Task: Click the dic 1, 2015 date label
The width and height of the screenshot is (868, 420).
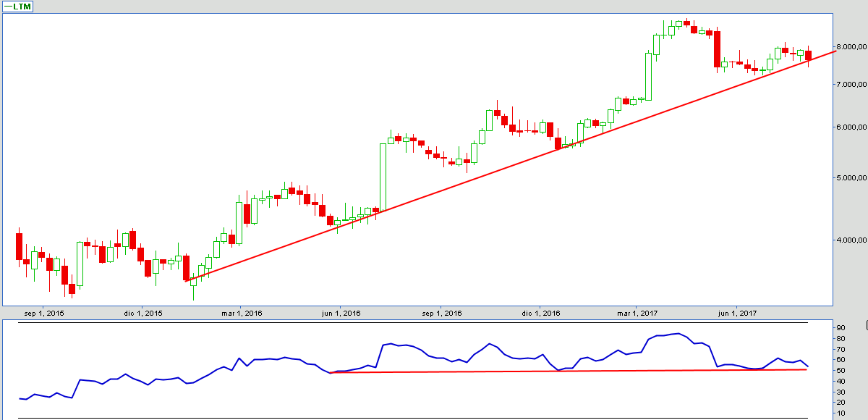Action: pyautogui.click(x=143, y=313)
